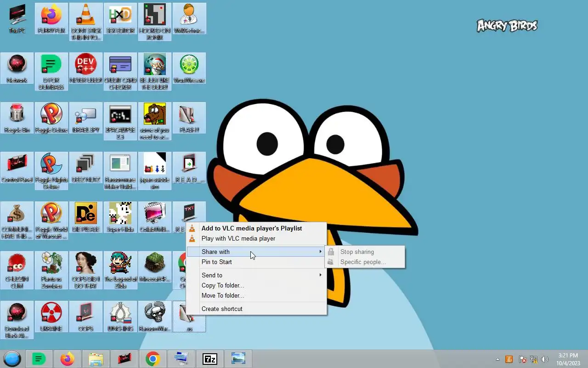Select the UKRAINE radiation symbol shortcut
588x368 pixels.
(51, 317)
